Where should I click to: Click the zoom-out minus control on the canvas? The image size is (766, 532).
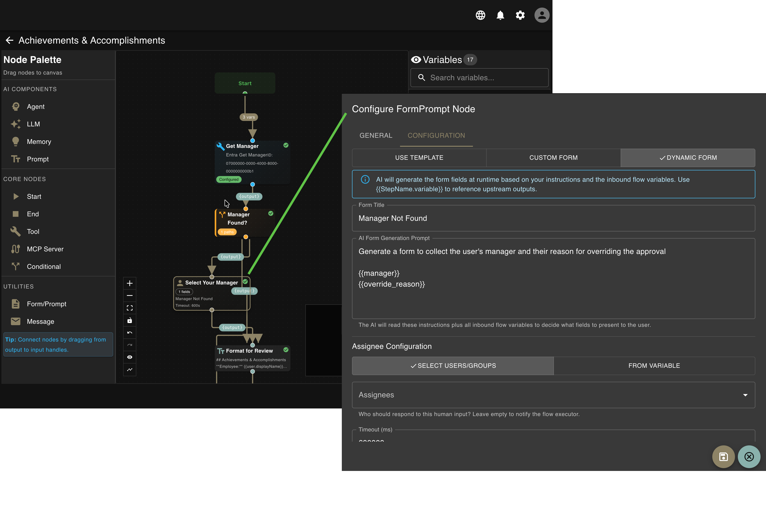coord(130,295)
